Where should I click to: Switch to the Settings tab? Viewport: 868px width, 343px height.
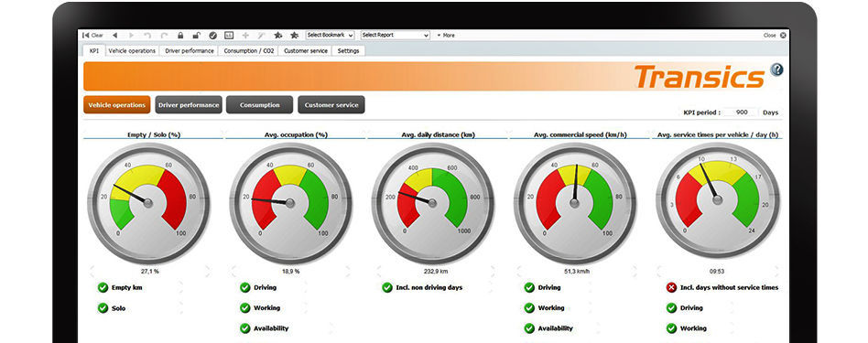click(x=348, y=50)
